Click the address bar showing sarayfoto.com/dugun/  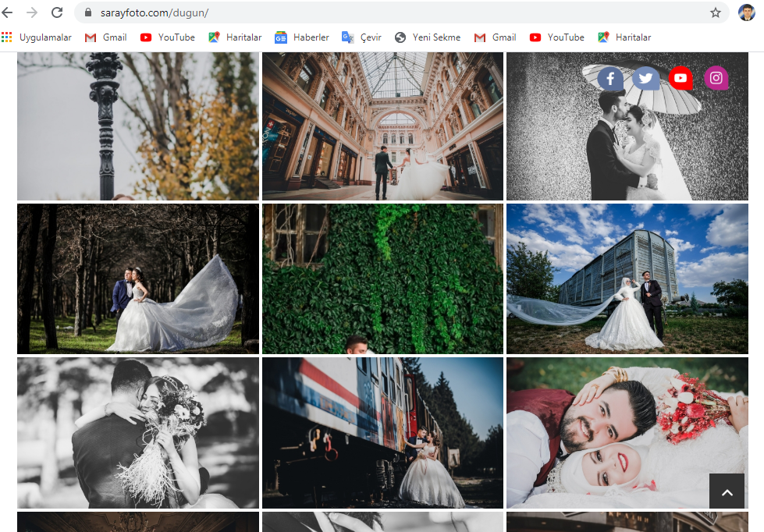coord(400,12)
